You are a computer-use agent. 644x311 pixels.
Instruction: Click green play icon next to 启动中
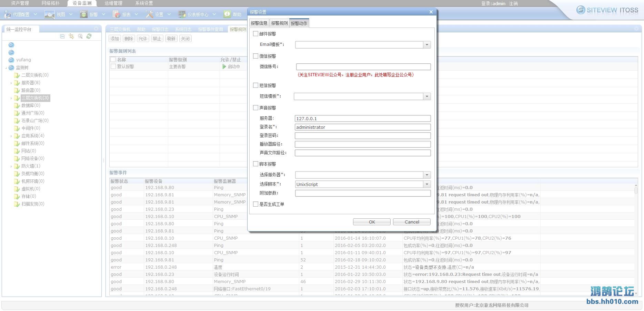pos(224,66)
